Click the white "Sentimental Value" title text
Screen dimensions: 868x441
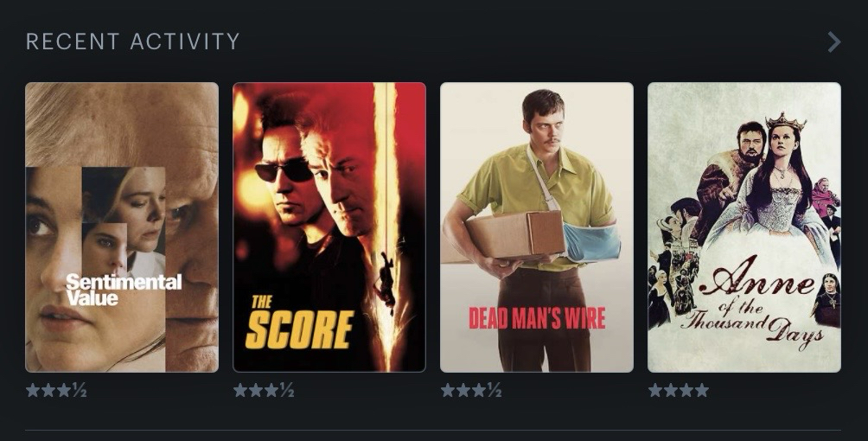124,290
